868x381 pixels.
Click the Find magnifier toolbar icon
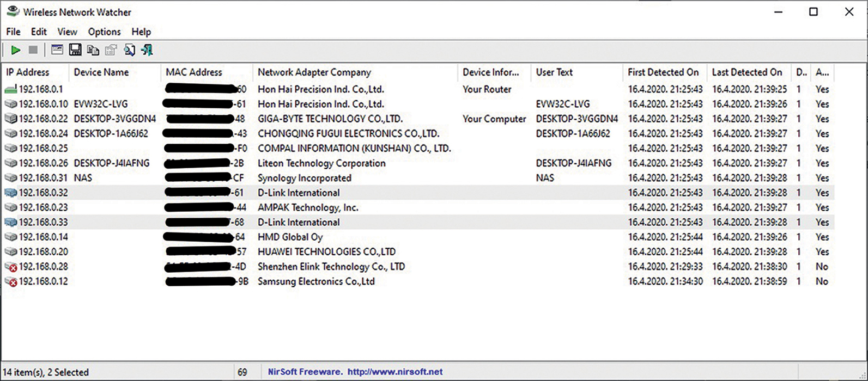pyautogui.click(x=129, y=50)
